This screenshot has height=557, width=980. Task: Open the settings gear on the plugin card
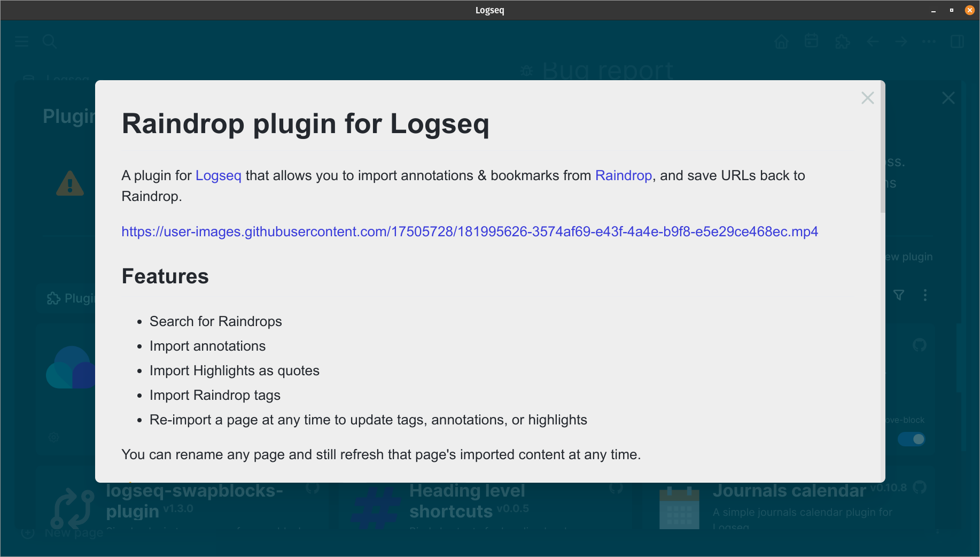[53, 437]
